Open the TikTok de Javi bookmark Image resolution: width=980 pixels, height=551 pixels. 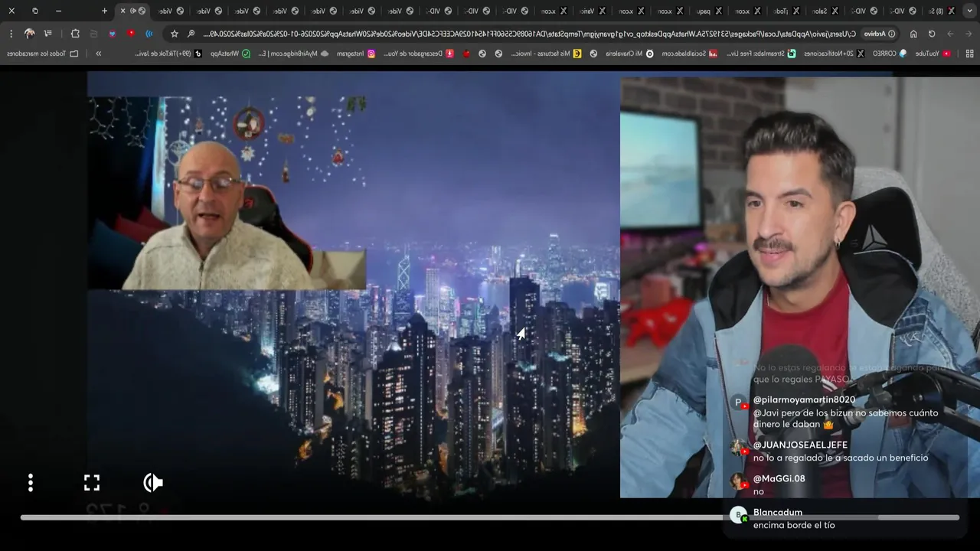[x=168, y=54]
